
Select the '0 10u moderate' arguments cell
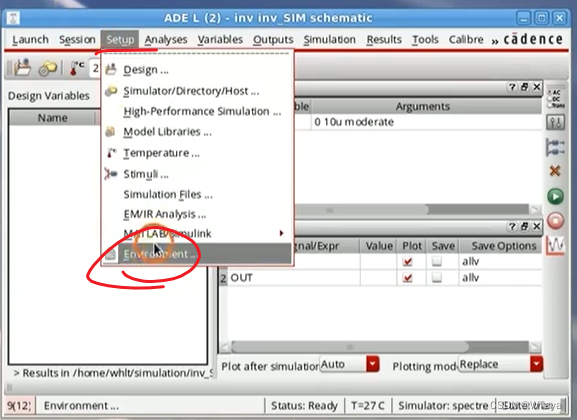pyautogui.click(x=426, y=122)
